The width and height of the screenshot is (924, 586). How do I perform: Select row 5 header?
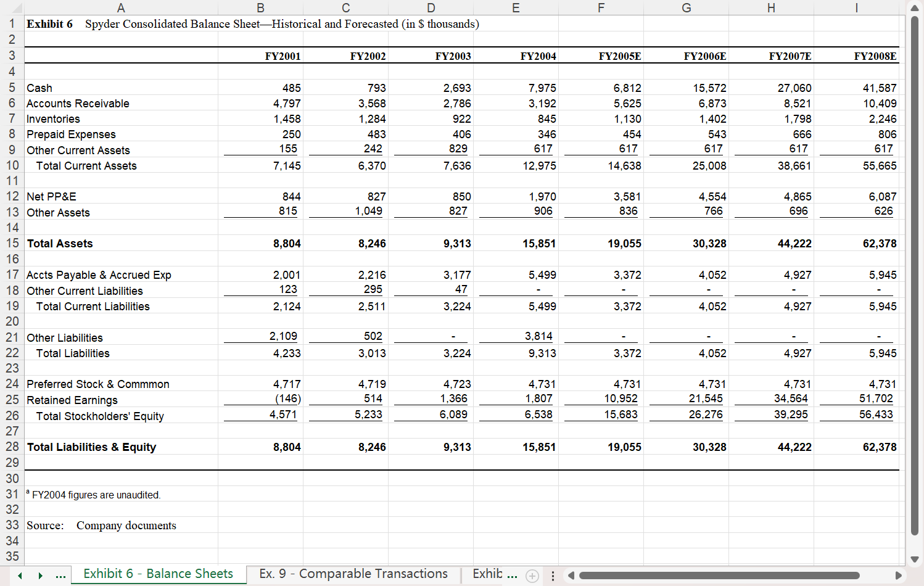(x=12, y=88)
